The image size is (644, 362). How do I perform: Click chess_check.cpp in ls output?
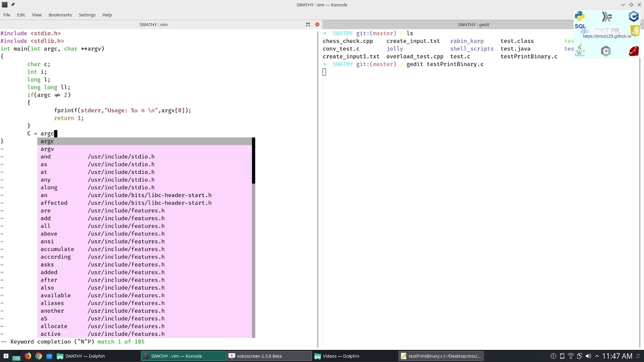(x=348, y=41)
